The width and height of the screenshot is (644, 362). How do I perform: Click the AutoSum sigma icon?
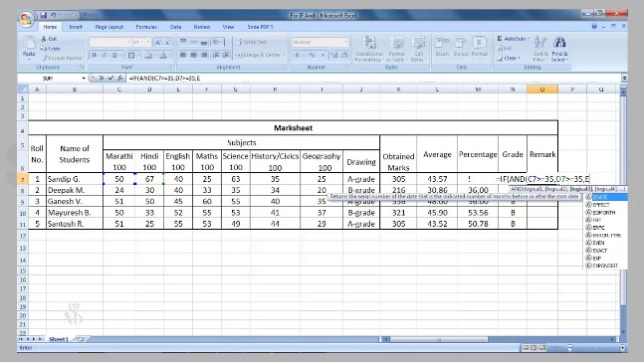tap(500, 39)
